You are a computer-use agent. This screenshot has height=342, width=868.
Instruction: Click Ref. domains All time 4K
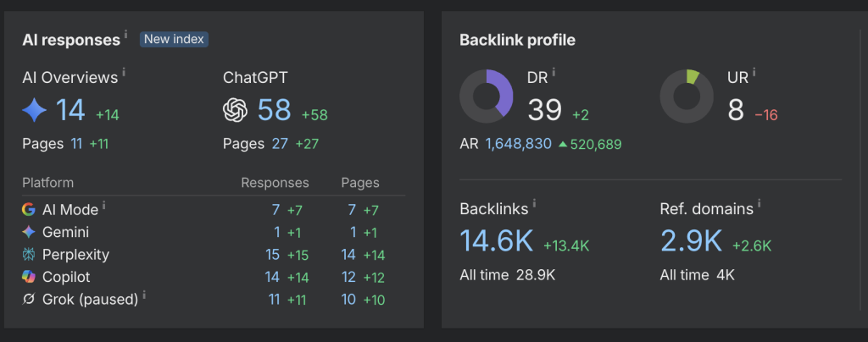(697, 275)
